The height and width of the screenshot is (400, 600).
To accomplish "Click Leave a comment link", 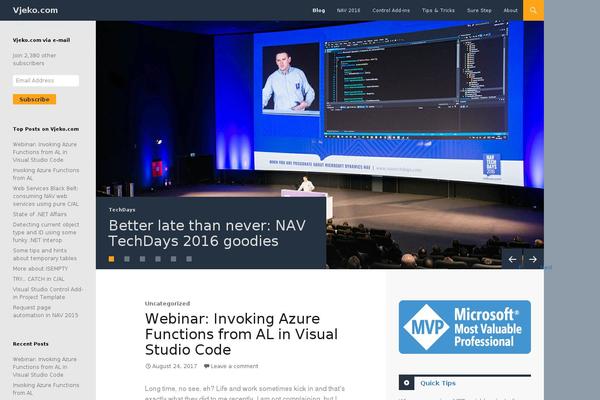I will pos(234,366).
